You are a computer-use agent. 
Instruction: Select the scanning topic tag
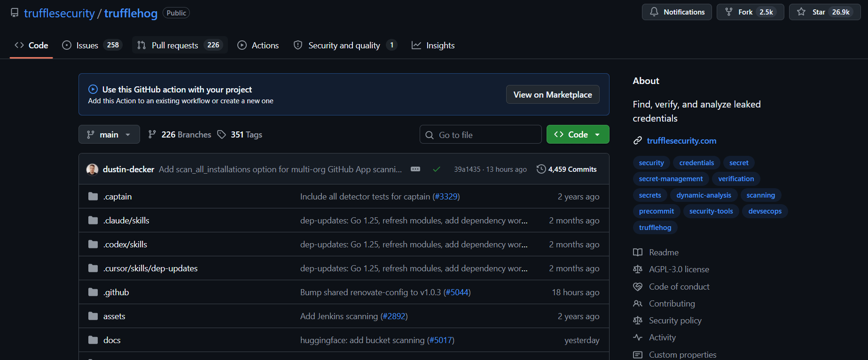point(760,195)
